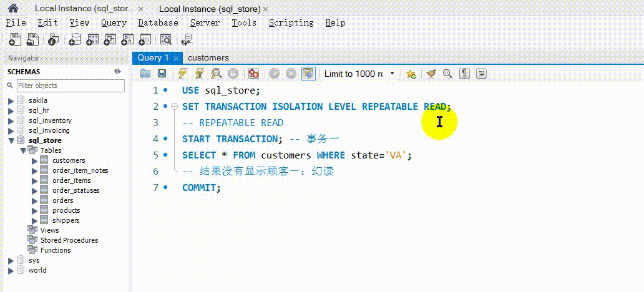Click COMMIT statement on line 7
Image resolution: width=644 pixels, height=292 pixels.
pyautogui.click(x=201, y=188)
